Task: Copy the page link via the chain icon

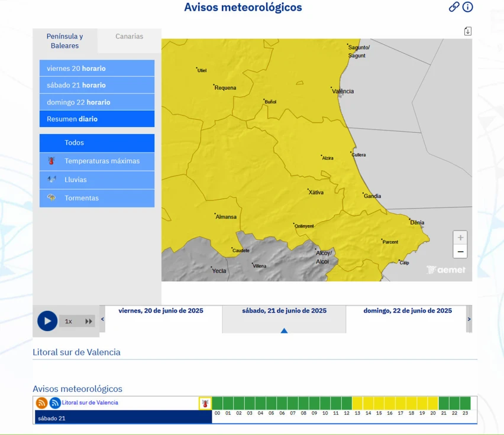Action: coord(454,7)
